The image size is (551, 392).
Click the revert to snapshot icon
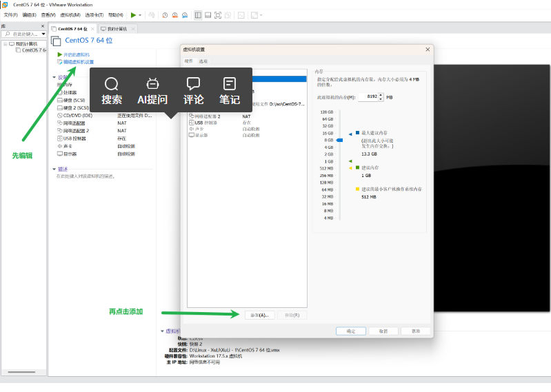point(174,15)
